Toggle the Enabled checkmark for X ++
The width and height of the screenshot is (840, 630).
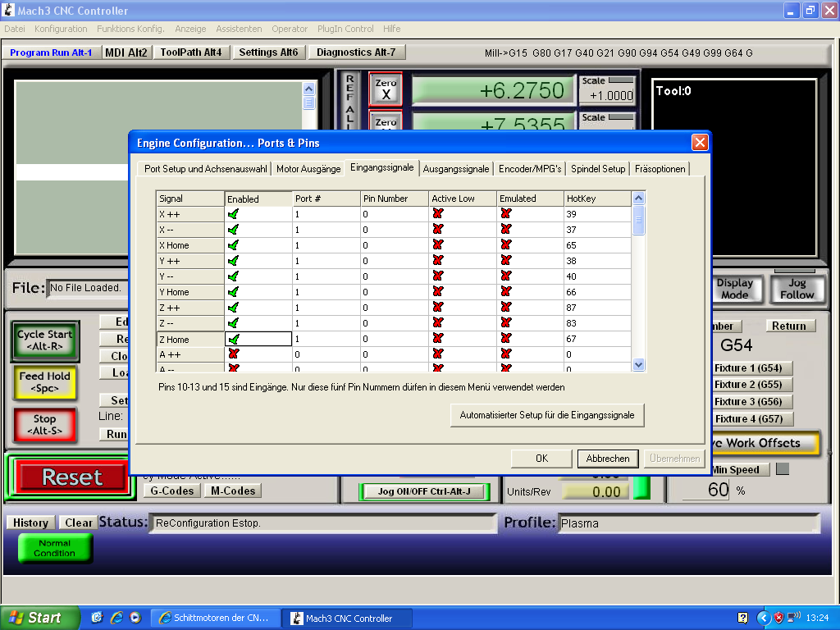pyautogui.click(x=233, y=214)
